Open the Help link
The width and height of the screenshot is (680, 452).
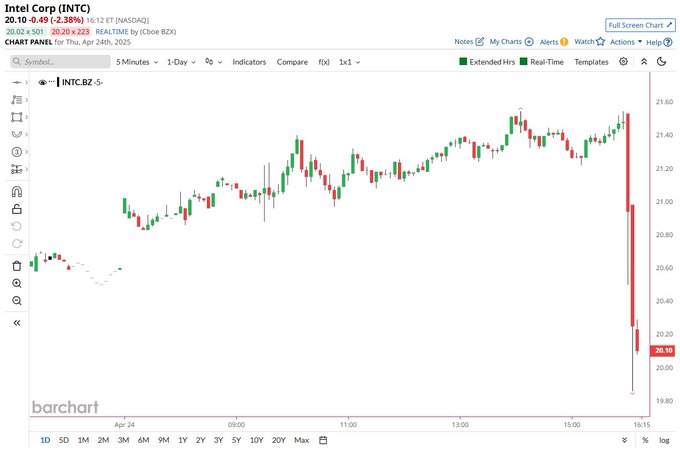point(659,42)
